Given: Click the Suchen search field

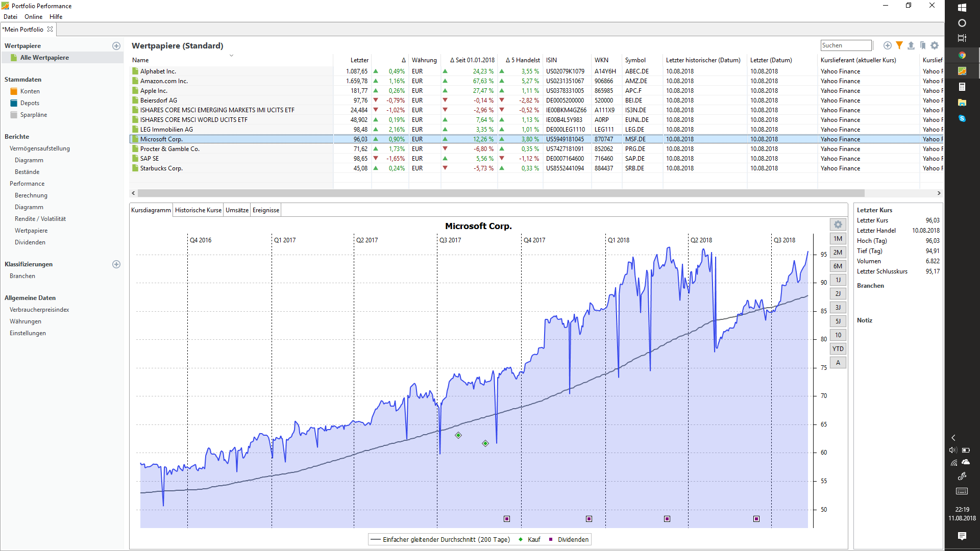Looking at the screenshot, I should tap(846, 45).
